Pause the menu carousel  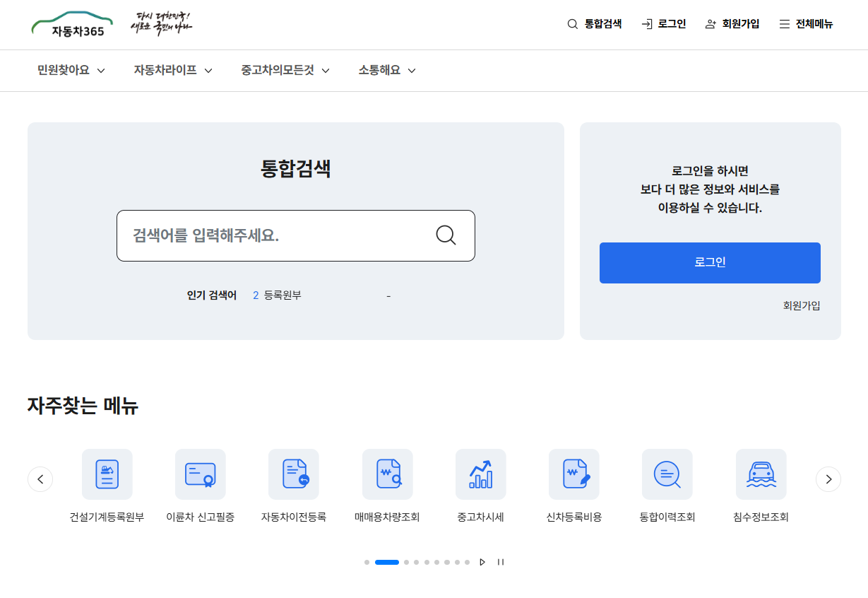coord(501,562)
